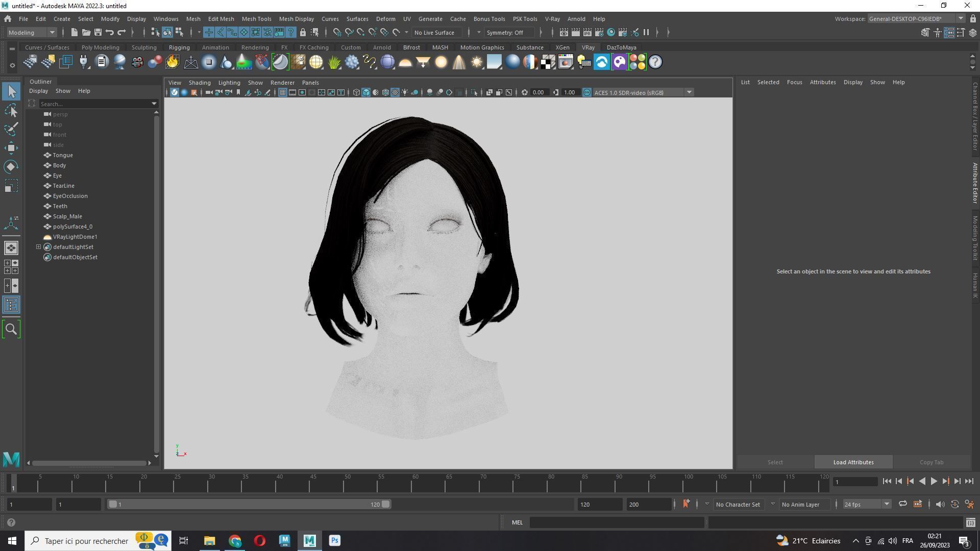This screenshot has width=980, height=551.
Task: Toggle the viewport grid display
Action: coord(282,92)
